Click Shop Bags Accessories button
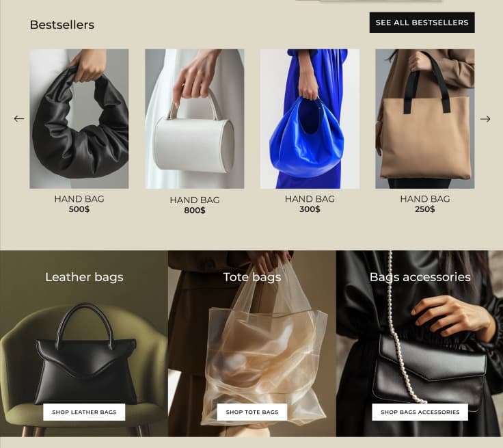This screenshot has height=448, width=503. pyautogui.click(x=420, y=412)
